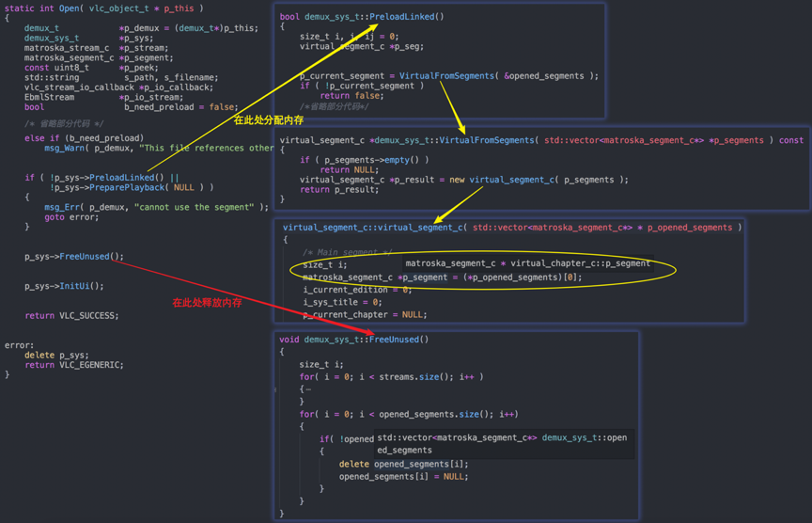Click the 'return p_result;' statement
The width and height of the screenshot is (812, 523).
tap(339, 189)
